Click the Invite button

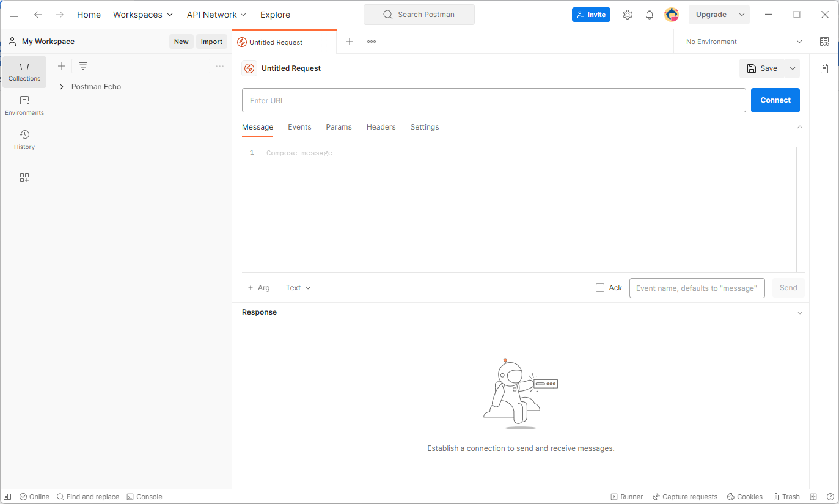click(591, 15)
